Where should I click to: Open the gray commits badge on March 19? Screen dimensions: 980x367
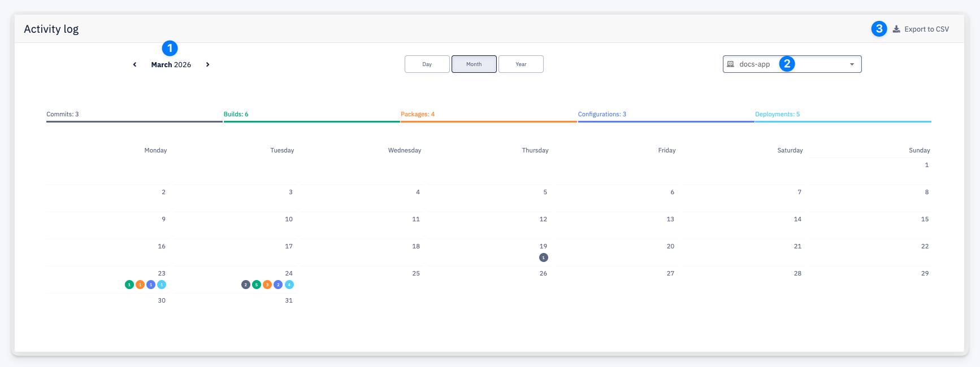(x=544, y=257)
